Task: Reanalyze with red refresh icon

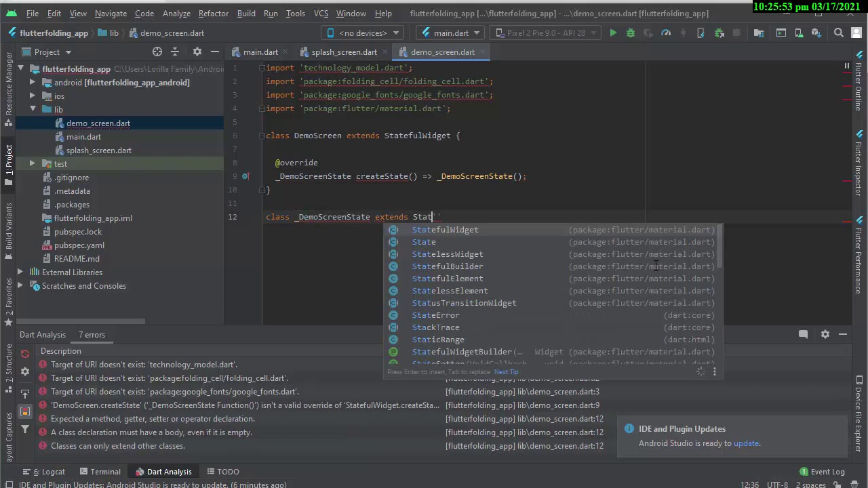Action: (25, 354)
